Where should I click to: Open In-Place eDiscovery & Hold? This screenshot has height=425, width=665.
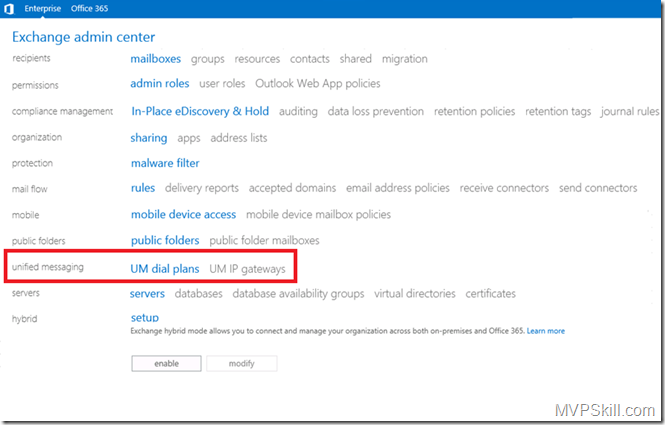tap(200, 111)
